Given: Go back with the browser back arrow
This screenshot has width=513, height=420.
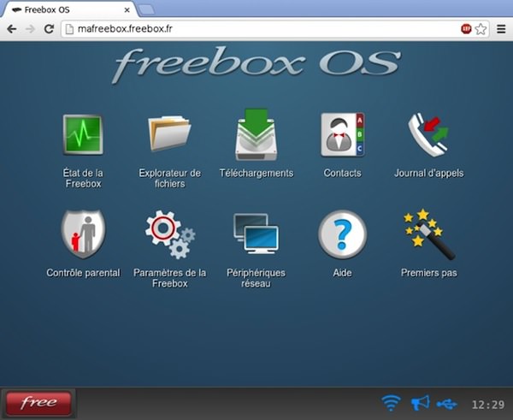Looking at the screenshot, I should pos(12,29).
